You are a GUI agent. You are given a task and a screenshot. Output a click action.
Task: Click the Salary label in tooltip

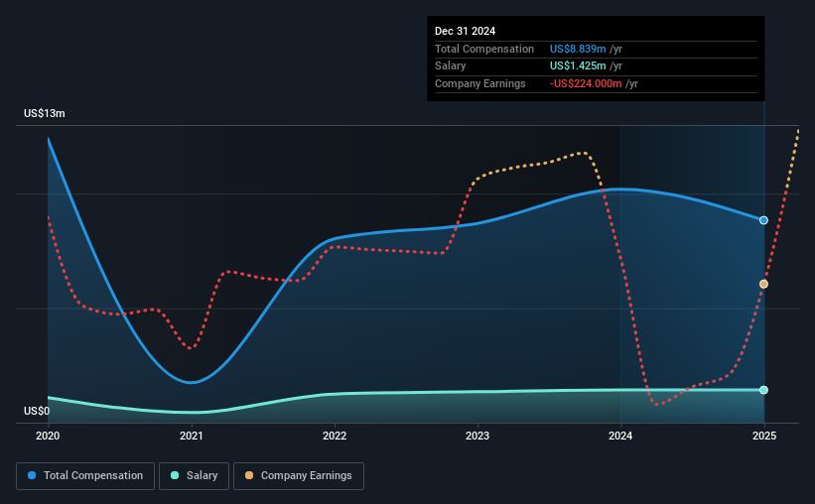tap(450, 66)
